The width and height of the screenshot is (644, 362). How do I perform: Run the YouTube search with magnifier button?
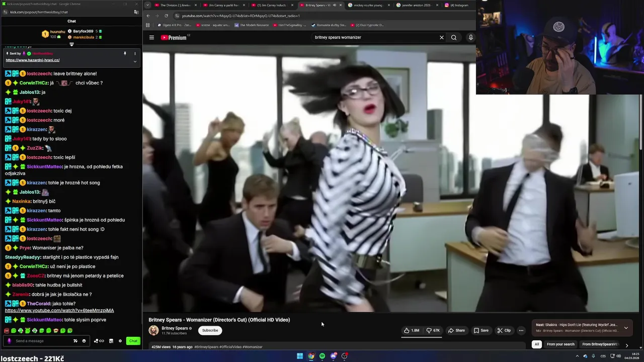[x=454, y=37]
